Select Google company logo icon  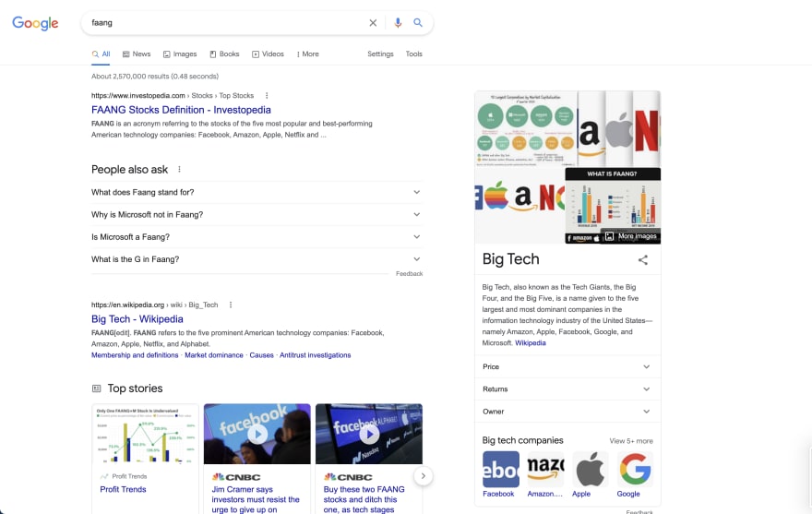tap(635, 469)
